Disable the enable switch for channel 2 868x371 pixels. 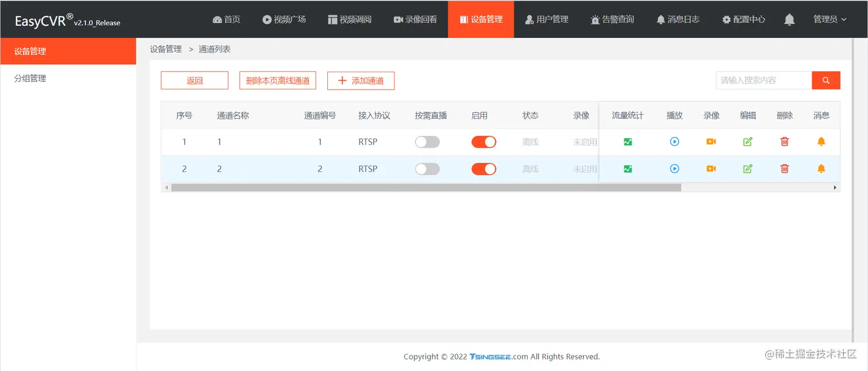(484, 169)
